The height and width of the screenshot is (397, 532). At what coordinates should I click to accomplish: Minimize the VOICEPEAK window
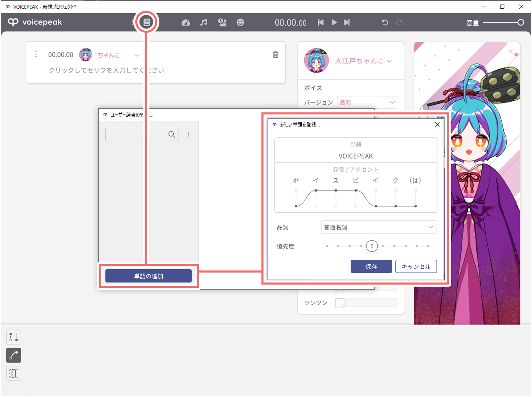[484, 7]
